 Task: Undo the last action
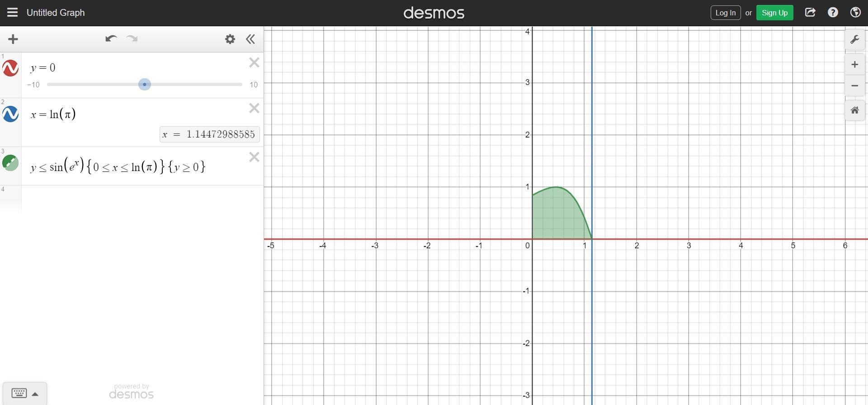pyautogui.click(x=111, y=39)
